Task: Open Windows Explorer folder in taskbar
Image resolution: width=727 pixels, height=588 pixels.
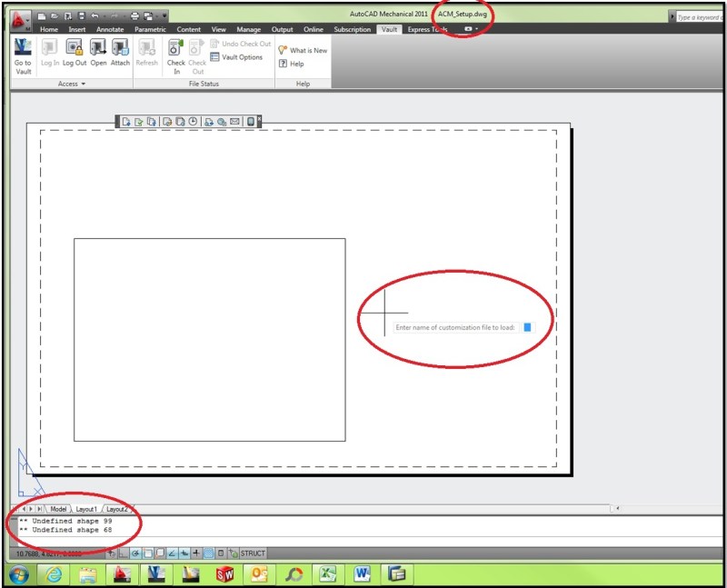Action: click(88, 575)
